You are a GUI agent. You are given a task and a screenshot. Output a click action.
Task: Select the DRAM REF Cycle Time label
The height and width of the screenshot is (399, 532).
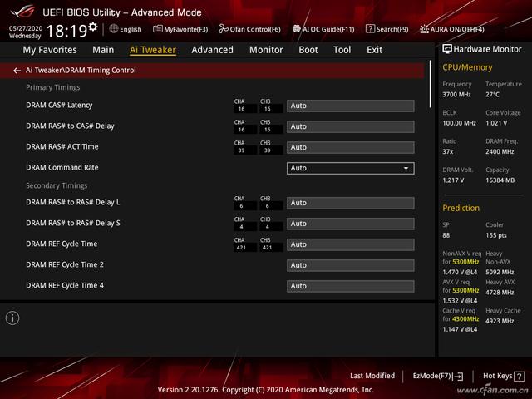tap(62, 244)
